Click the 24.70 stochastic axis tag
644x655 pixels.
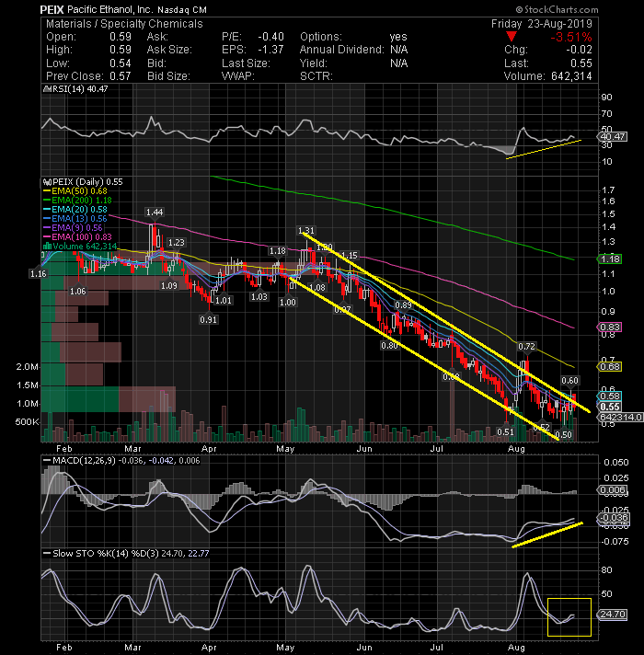[x=613, y=615]
